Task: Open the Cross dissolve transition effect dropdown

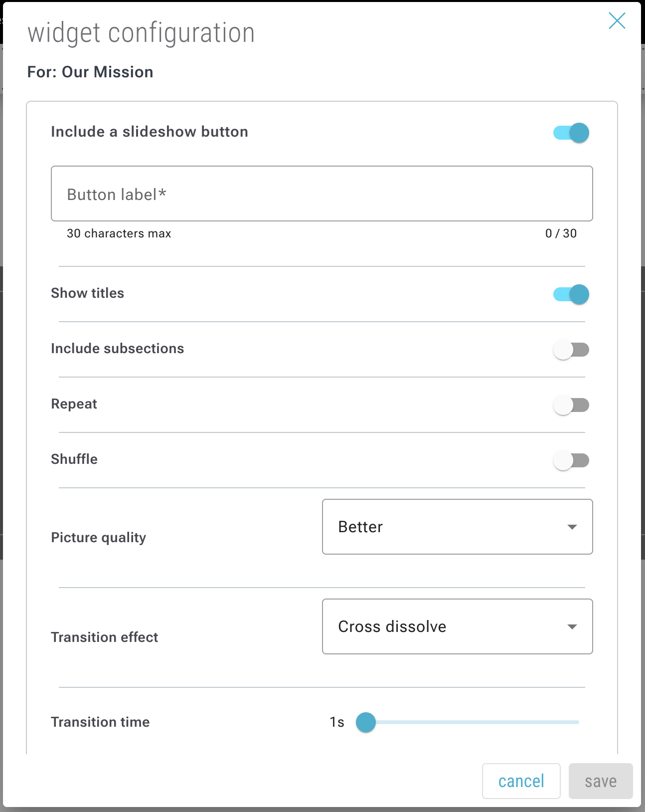Action: pyautogui.click(x=457, y=626)
